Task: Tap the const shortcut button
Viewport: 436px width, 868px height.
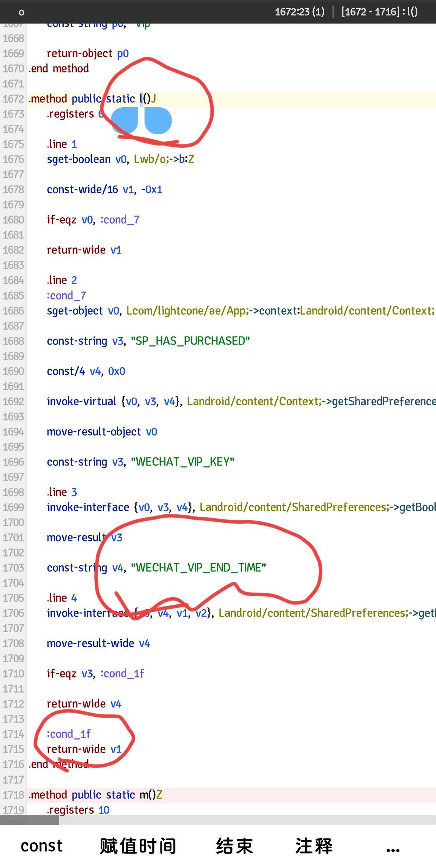Action: click(42, 846)
